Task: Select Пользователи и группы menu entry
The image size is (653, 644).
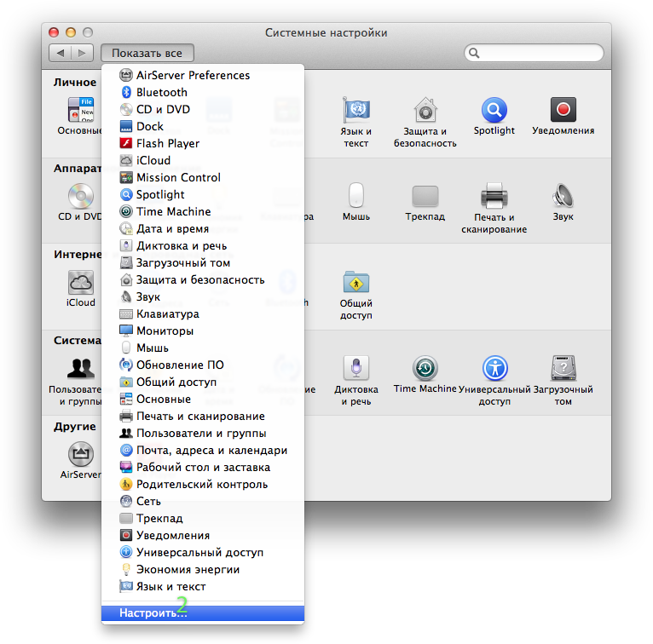Action: point(203,434)
